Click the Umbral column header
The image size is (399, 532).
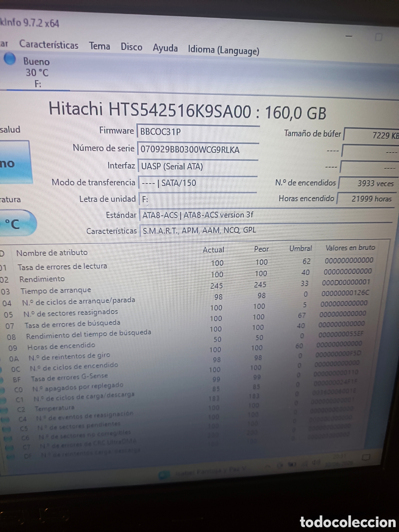click(300, 248)
